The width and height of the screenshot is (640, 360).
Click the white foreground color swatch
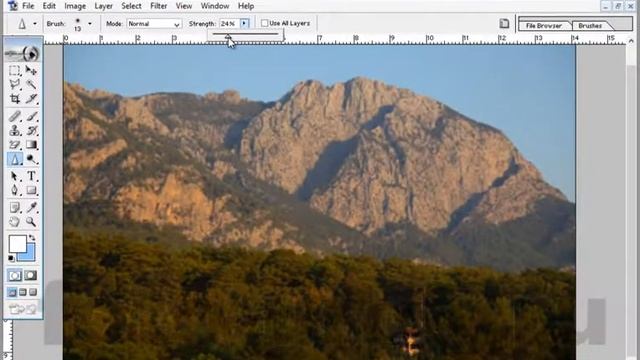point(18,244)
